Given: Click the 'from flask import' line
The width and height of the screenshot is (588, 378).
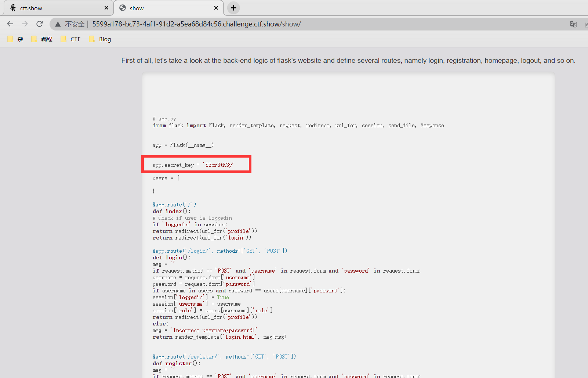Looking at the screenshot, I should tap(298, 126).
